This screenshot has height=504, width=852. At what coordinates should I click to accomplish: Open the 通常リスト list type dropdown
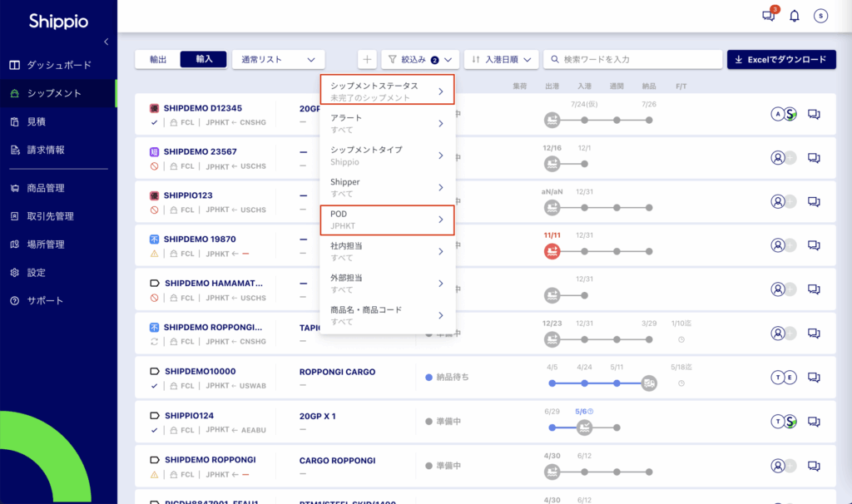tap(278, 59)
